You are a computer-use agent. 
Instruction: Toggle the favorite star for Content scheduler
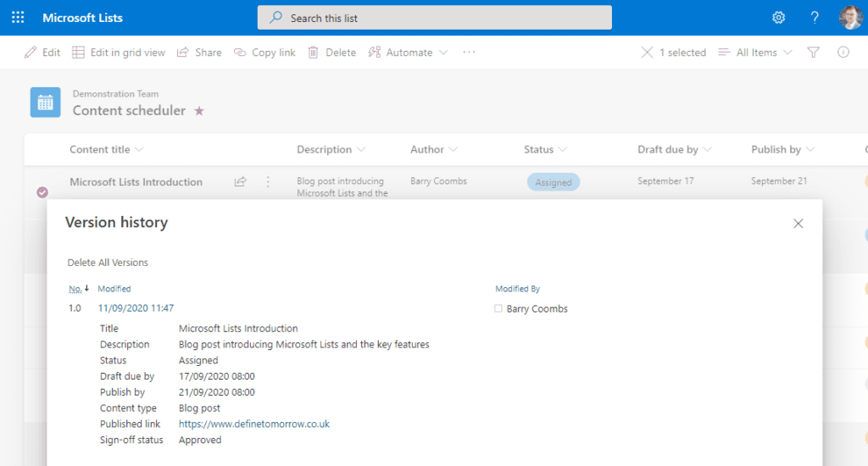click(199, 111)
